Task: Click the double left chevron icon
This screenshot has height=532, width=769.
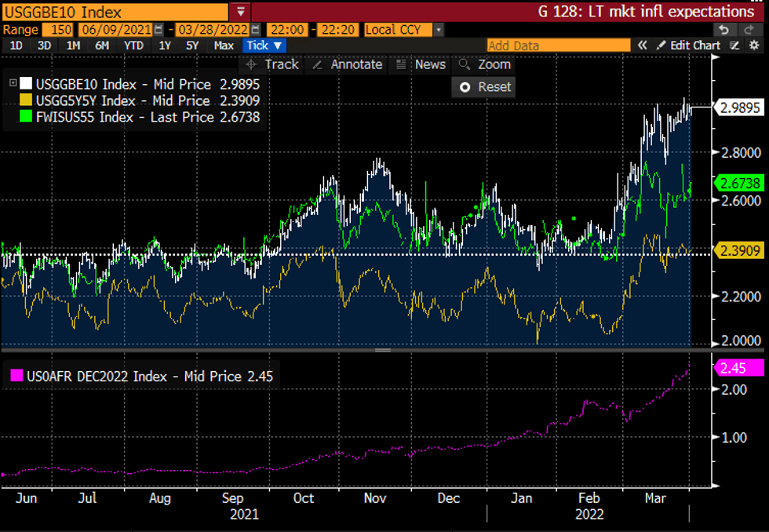Action: (x=643, y=46)
